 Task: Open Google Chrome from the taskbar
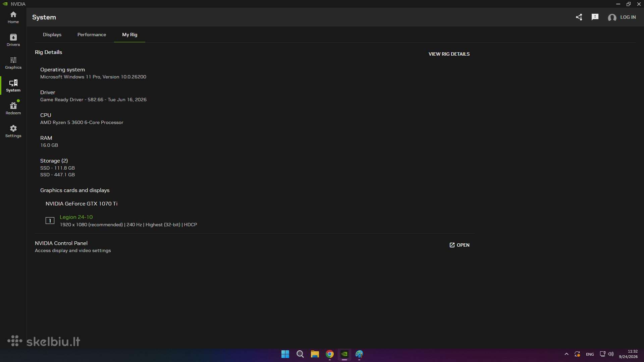(330, 354)
